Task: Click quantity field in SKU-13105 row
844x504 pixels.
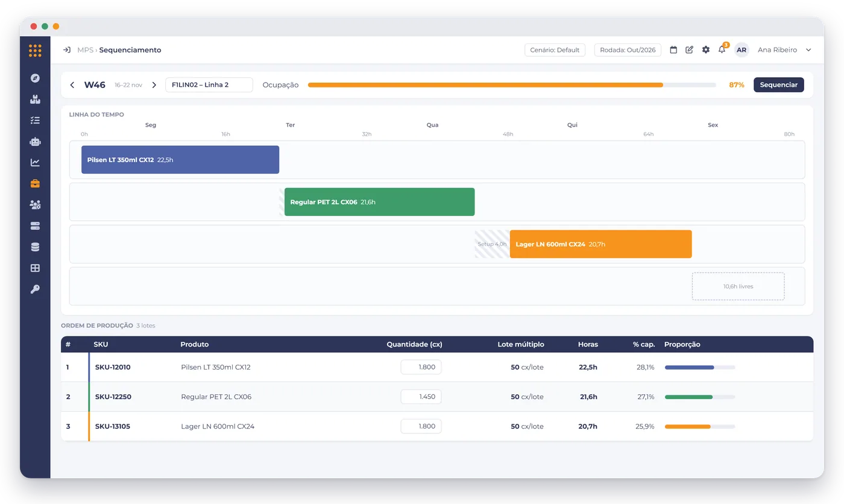Action: (x=421, y=426)
